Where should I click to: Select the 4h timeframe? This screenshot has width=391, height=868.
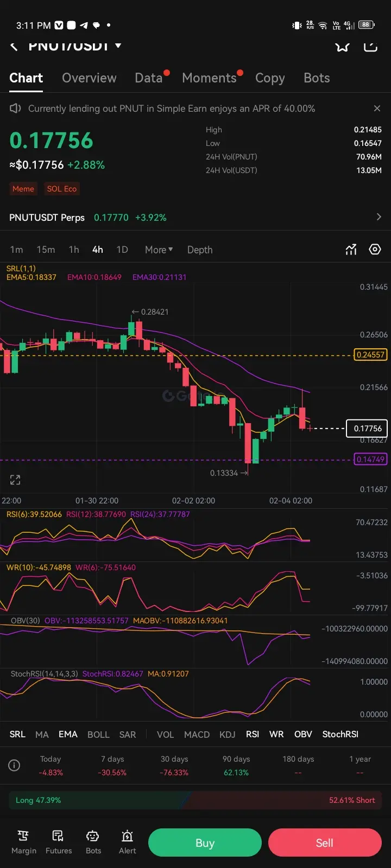click(x=97, y=250)
